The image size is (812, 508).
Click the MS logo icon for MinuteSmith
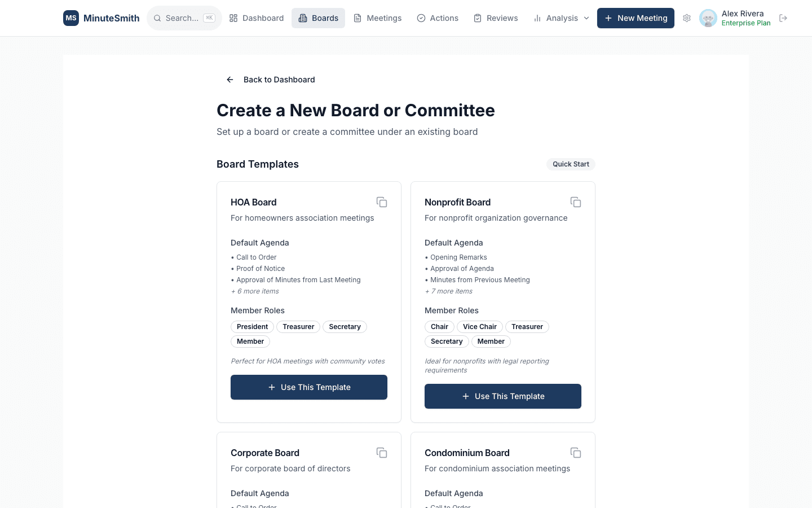71,17
